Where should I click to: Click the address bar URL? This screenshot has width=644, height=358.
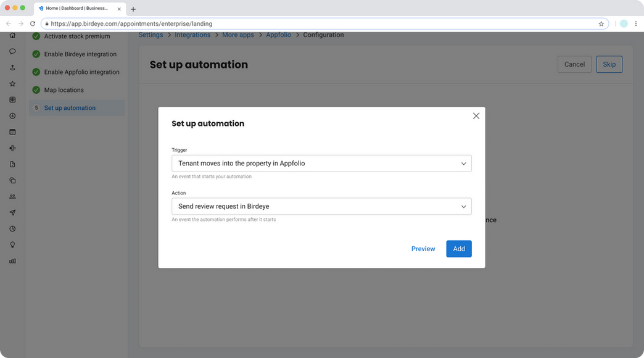(131, 24)
